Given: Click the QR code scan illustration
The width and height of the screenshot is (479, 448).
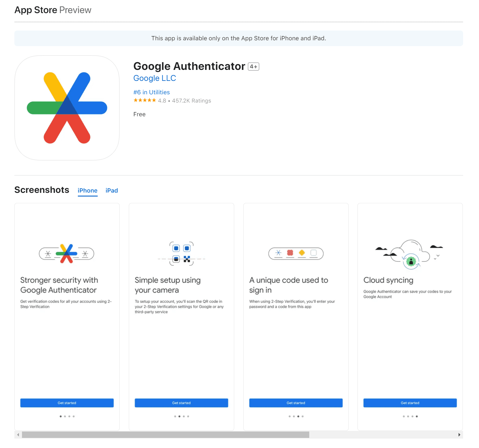Looking at the screenshot, I should 181,254.
